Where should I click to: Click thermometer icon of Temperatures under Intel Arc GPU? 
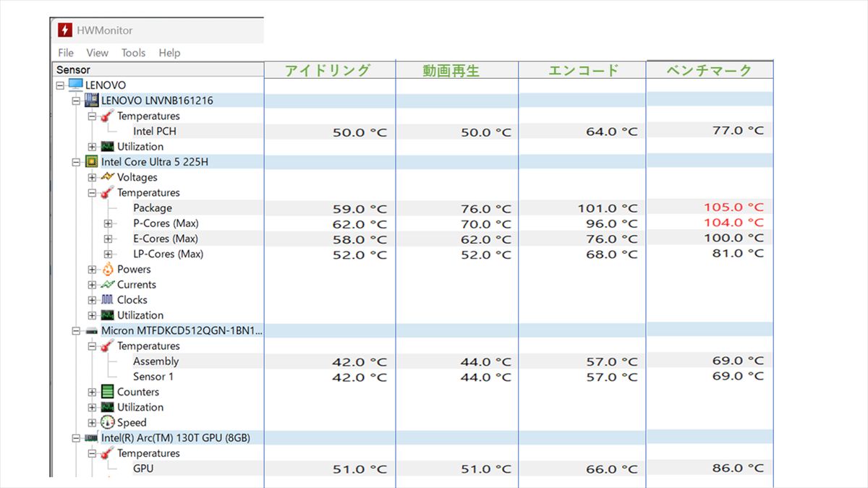pyautogui.click(x=107, y=453)
